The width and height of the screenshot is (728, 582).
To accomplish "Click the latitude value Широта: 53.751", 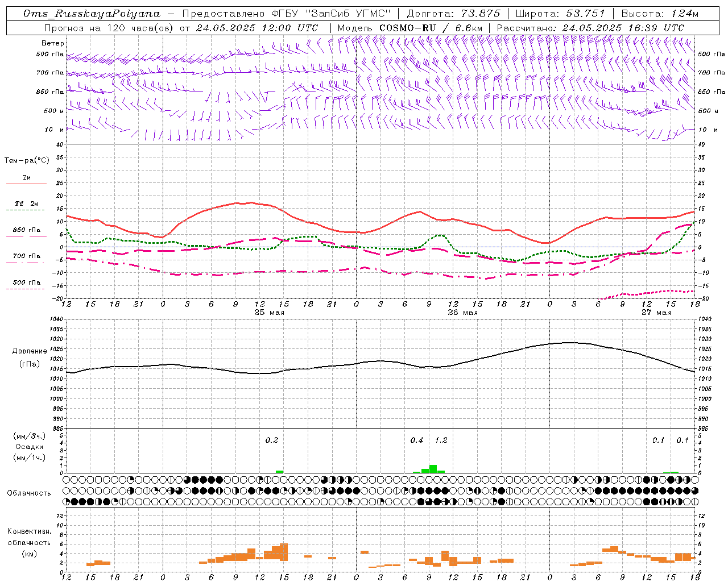I will coord(560,14).
